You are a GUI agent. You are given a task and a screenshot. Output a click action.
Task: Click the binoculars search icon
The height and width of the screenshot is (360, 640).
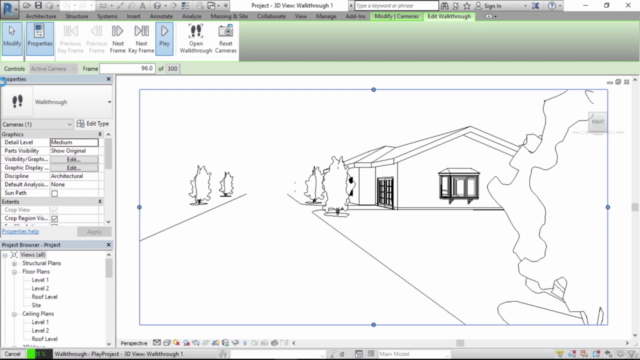click(x=444, y=6)
